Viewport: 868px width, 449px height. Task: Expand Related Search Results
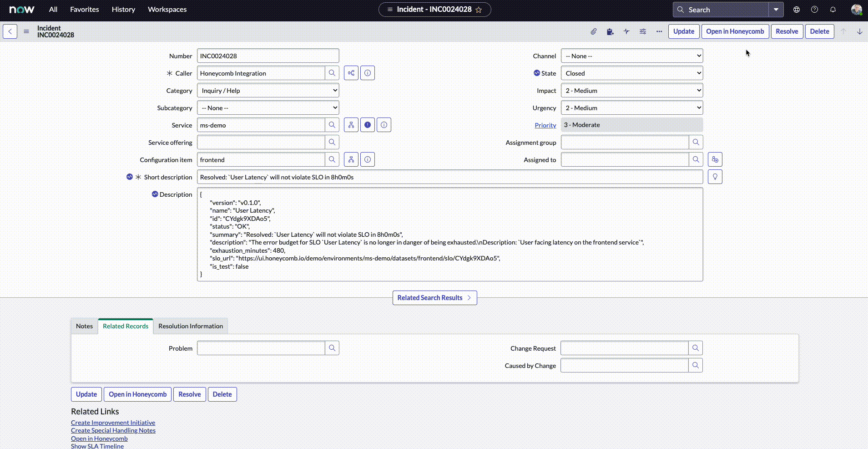(434, 298)
